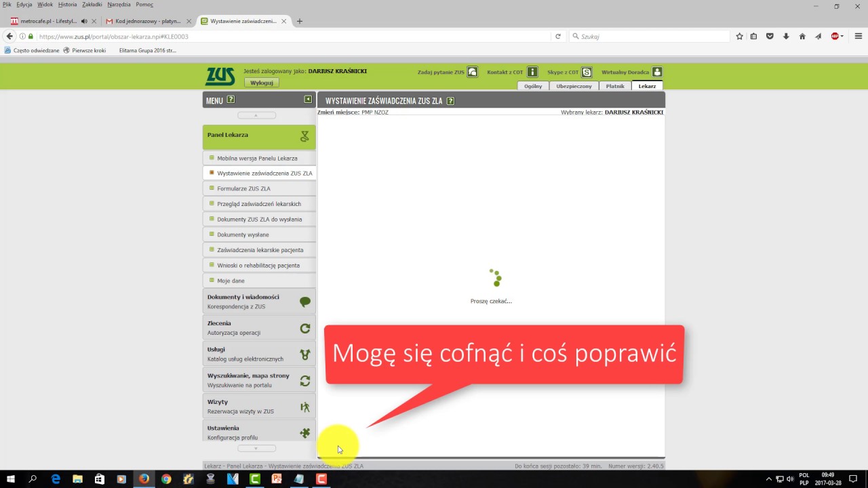Viewport: 868px width, 488px height.
Task: Open File Explorer from taskbar
Action: (x=77, y=479)
